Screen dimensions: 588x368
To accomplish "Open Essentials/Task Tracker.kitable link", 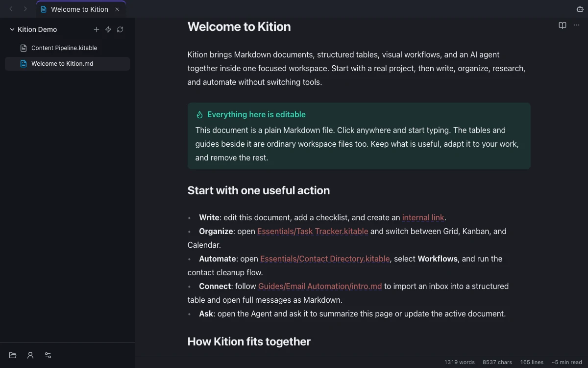I will click(313, 231).
